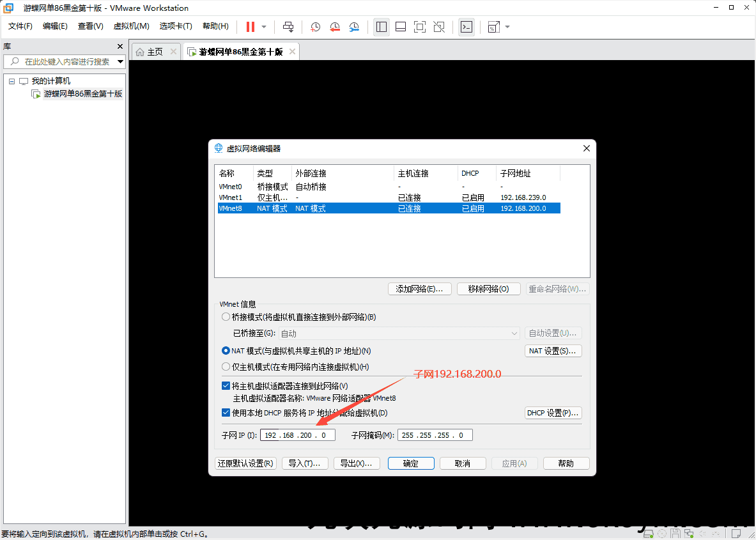Enter full screen mode icon
Image resolution: width=756 pixels, height=540 pixels.
(420, 27)
